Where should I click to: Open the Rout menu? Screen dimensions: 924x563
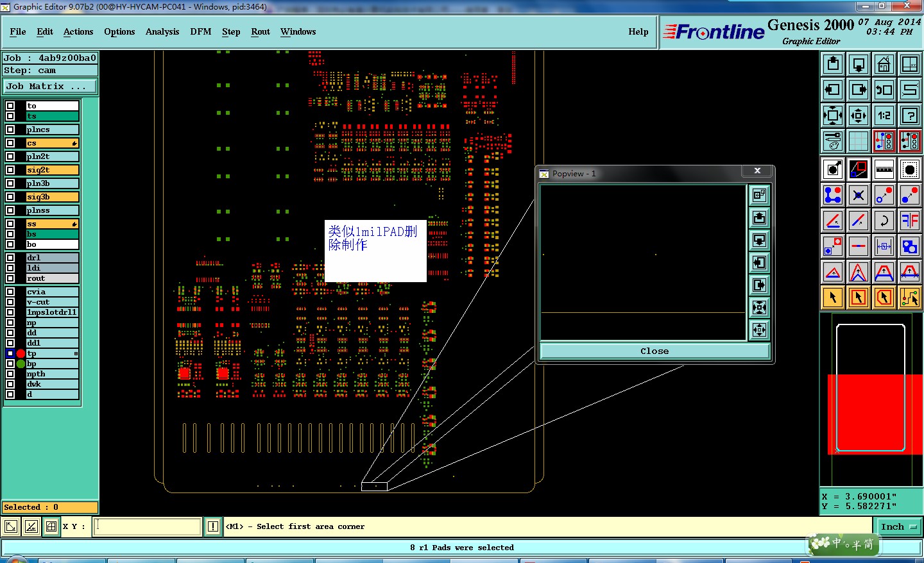pos(261,31)
